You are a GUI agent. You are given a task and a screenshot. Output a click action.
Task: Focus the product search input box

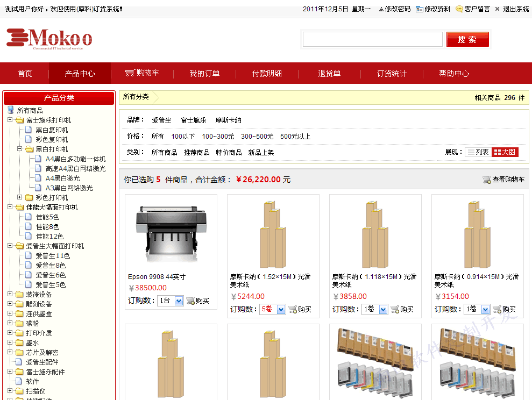tap(373, 39)
